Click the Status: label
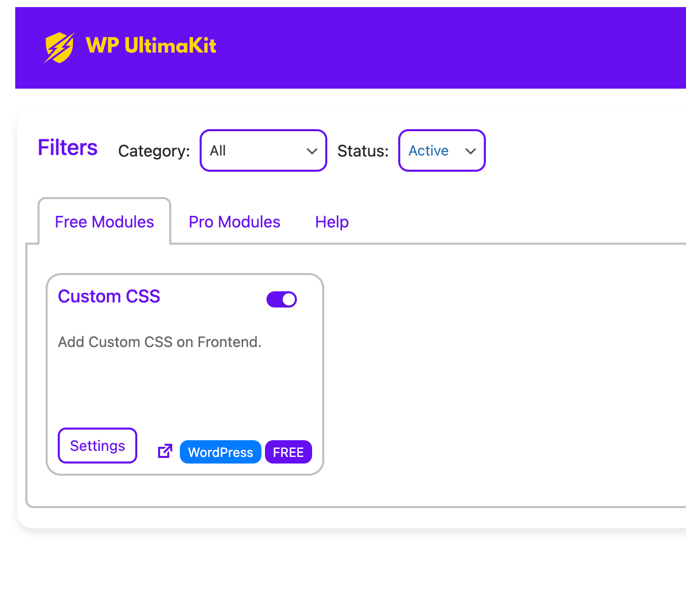The image size is (686, 616). coord(363,151)
